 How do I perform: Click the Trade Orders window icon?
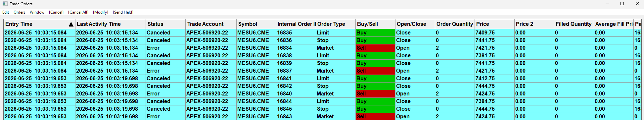[x=5, y=4]
